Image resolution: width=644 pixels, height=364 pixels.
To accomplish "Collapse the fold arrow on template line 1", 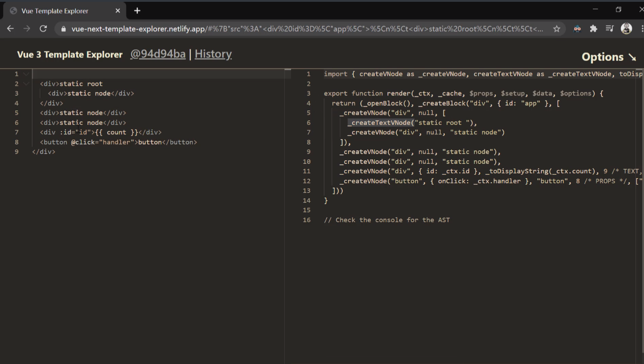I will tap(26, 74).
